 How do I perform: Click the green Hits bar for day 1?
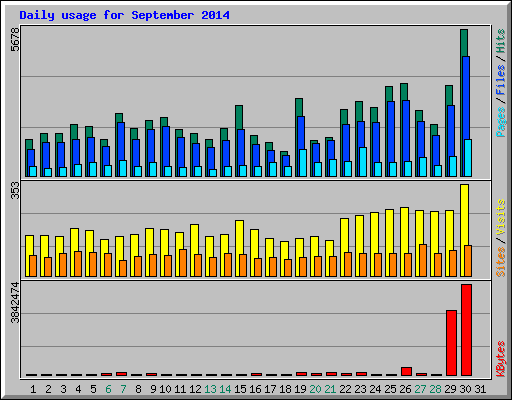29,144
